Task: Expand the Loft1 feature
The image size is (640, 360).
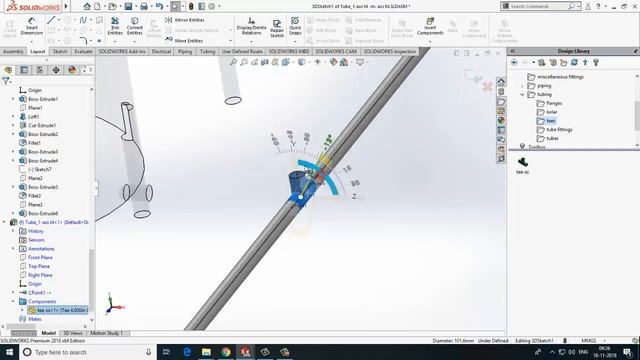Action: (13, 116)
